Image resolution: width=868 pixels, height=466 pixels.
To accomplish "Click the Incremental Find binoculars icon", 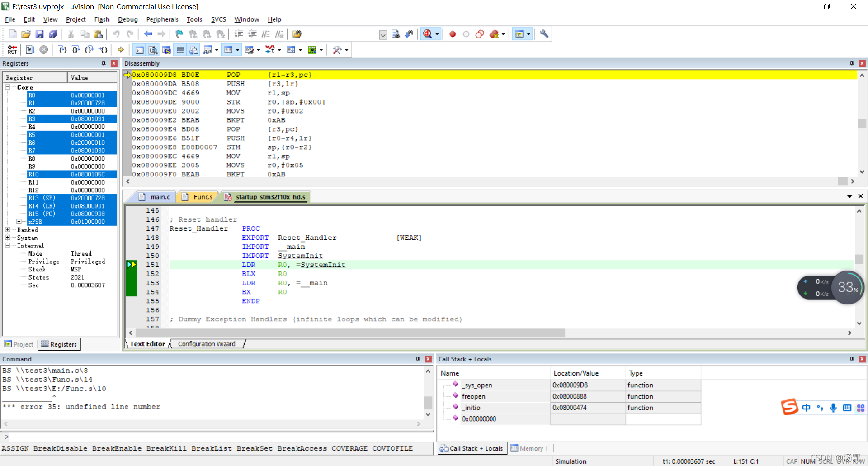I will pos(409,34).
